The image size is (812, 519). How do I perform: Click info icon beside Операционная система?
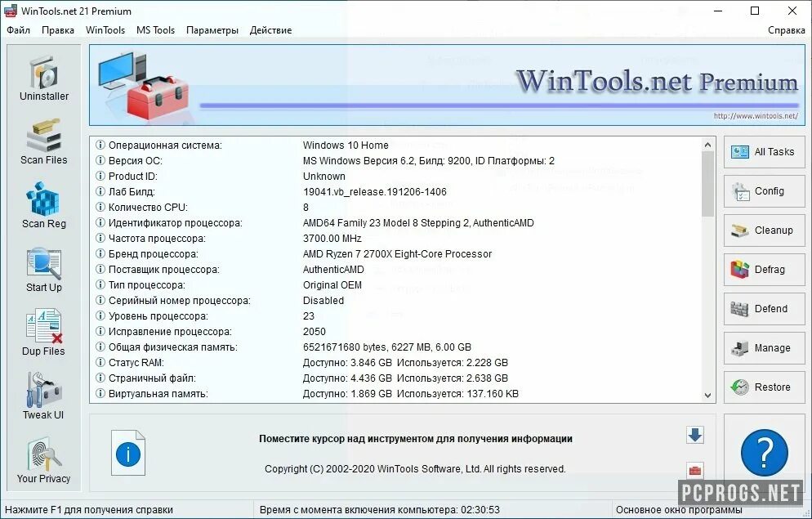[x=100, y=145]
